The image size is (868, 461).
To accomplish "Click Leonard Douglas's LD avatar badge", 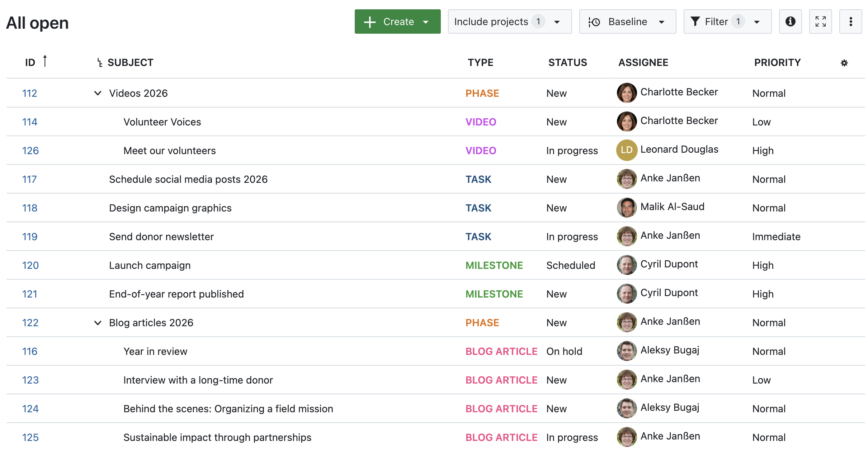I will pos(626,150).
